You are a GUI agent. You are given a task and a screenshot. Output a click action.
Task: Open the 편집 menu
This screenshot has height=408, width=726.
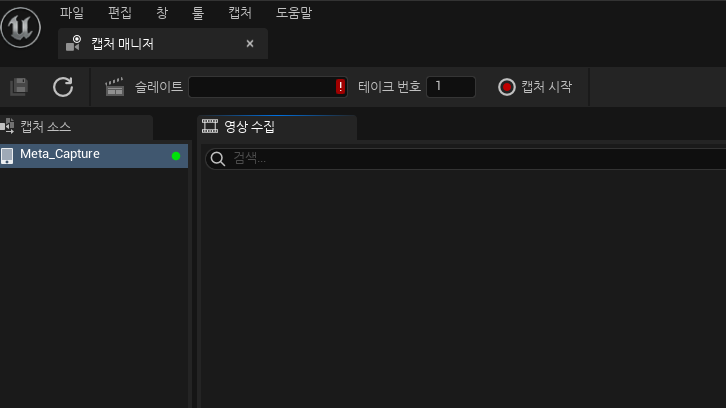point(120,13)
